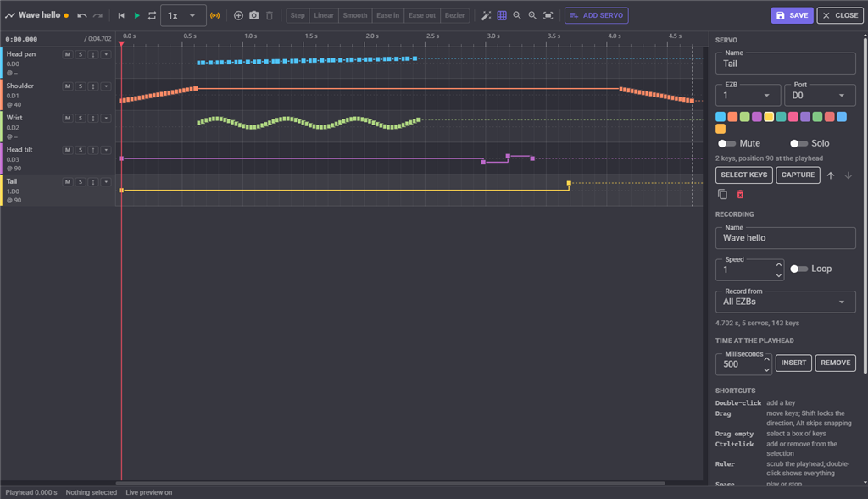This screenshot has width=868, height=499.
Task: Choose Bezier interpolation mode
Action: [x=455, y=15]
